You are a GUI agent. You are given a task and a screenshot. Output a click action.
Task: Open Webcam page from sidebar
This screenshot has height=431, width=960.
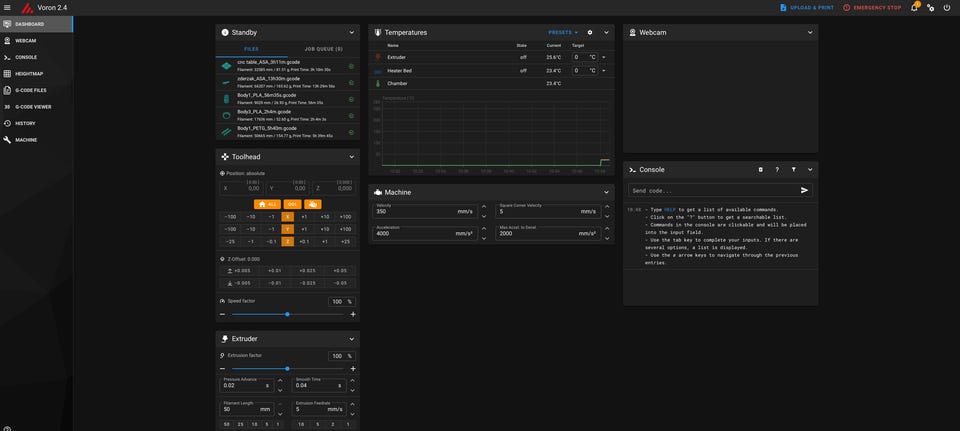tap(37, 40)
